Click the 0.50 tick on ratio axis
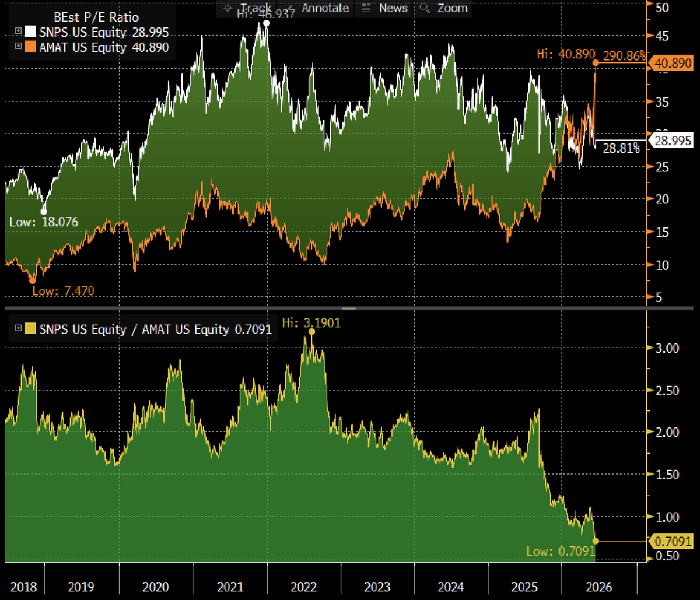 pos(667,556)
